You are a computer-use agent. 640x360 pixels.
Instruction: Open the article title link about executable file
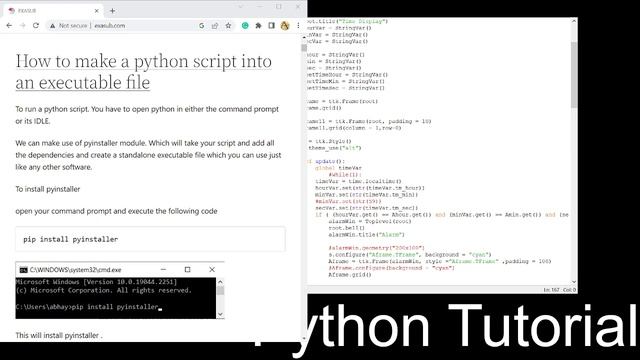point(144,72)
